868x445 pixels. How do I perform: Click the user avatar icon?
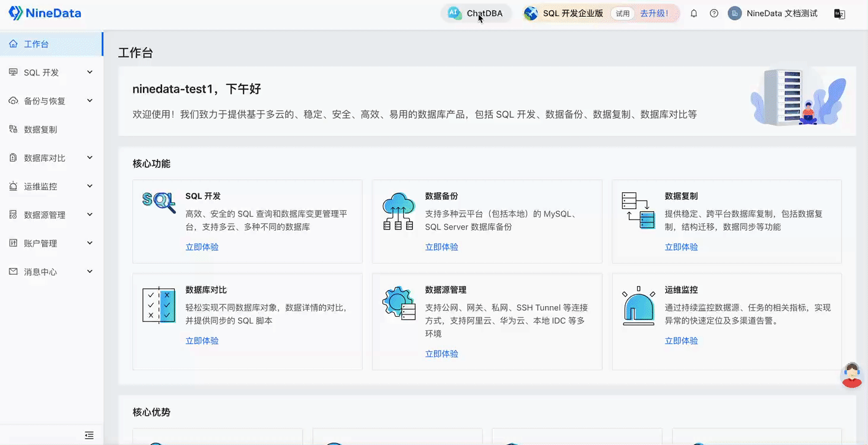click(x=735, y=13)
